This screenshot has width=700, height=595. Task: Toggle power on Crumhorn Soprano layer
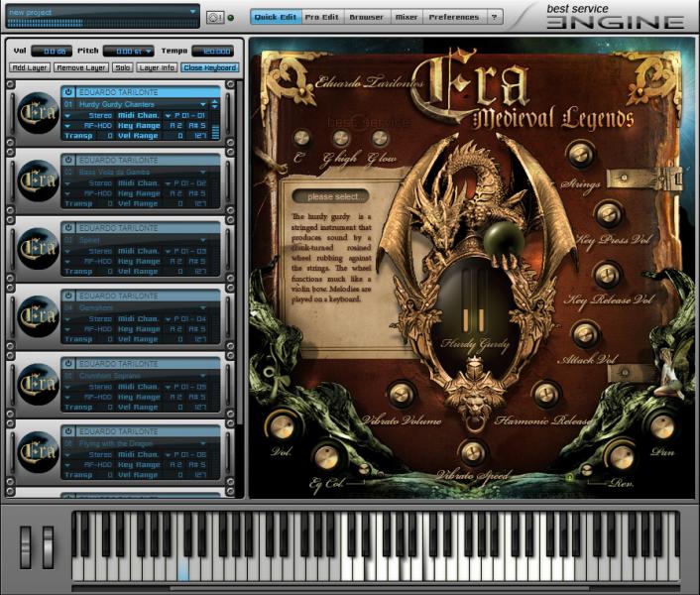[68, 363]
